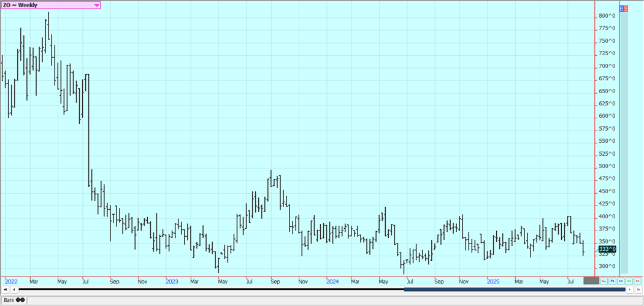644x306 pixels.
Task: Click the green horizontal compress icon
Action: click(629, 281)
